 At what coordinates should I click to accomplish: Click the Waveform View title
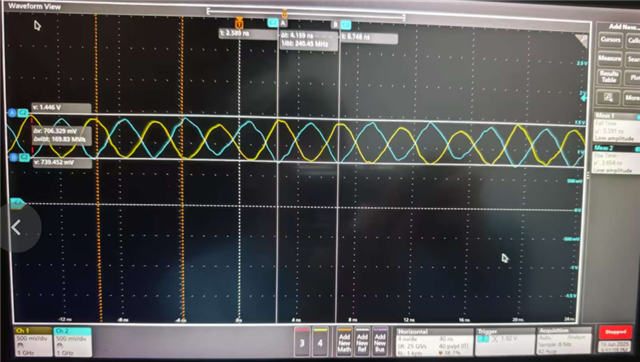pos(34,6)
